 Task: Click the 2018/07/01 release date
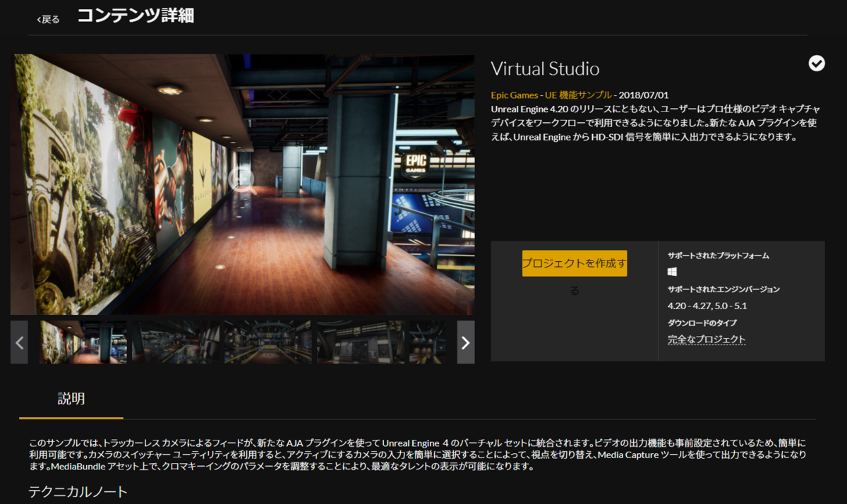(x=644, y=95)
